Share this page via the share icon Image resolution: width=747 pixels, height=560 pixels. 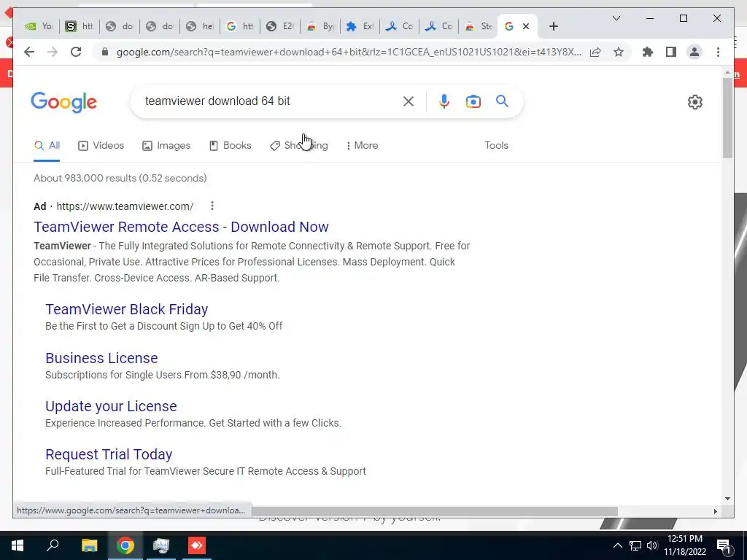pyautogui.click(x=595, y=52)
